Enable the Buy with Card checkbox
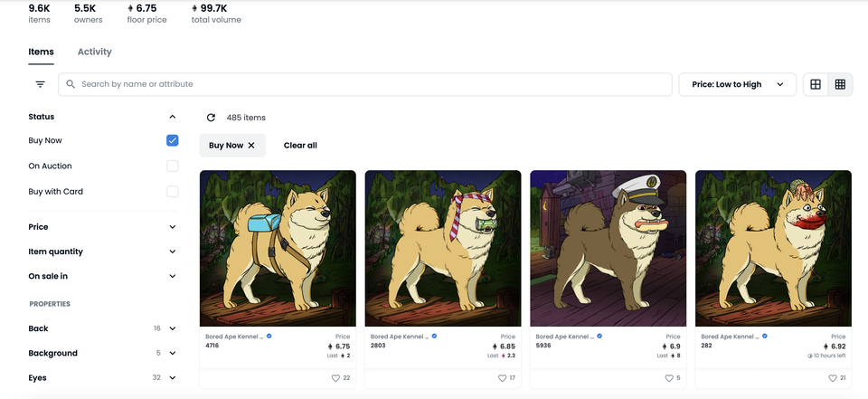The height and width of the screenshot is (399, 868). pos(172,191)
